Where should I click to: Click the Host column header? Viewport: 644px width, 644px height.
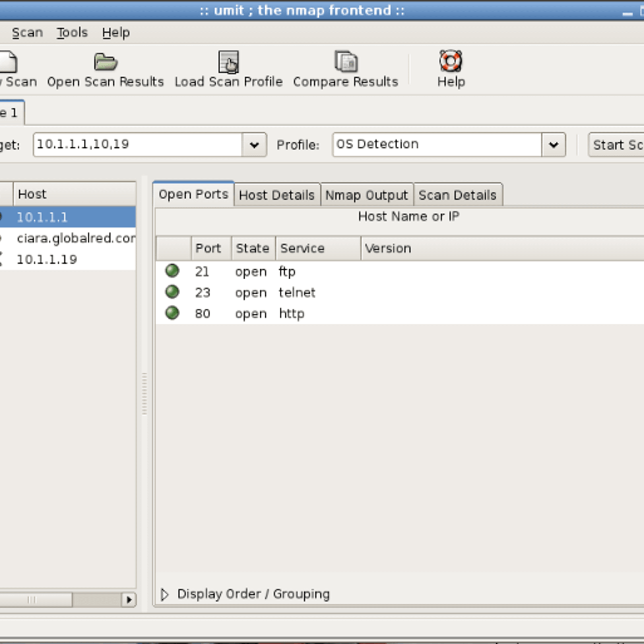75,194
